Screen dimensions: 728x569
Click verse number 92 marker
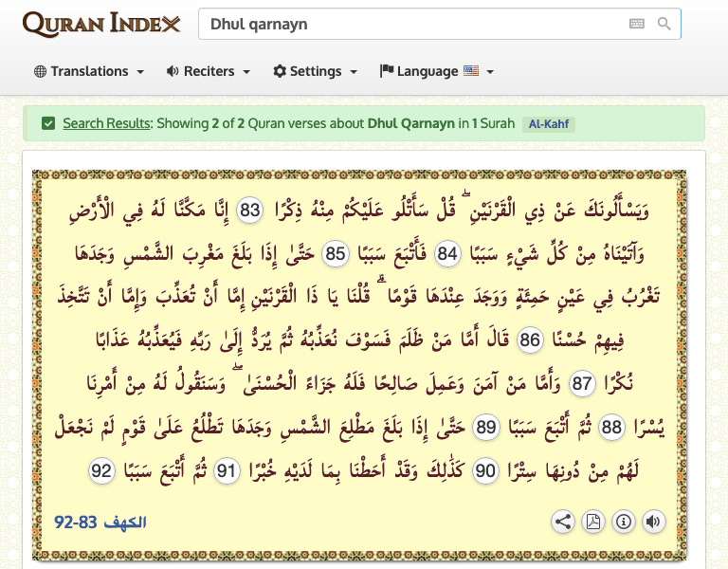(102, 471)
